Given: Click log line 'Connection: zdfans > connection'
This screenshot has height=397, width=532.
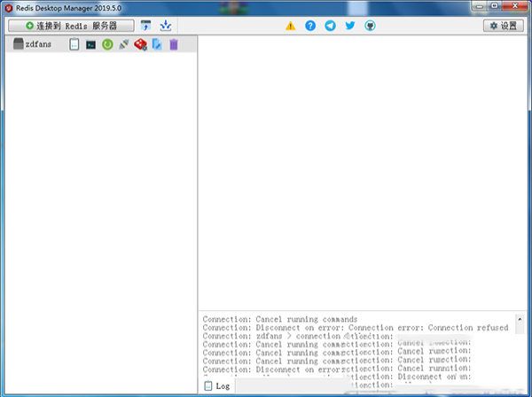Looking at the screenshot, I should click(x=271, y=337).
